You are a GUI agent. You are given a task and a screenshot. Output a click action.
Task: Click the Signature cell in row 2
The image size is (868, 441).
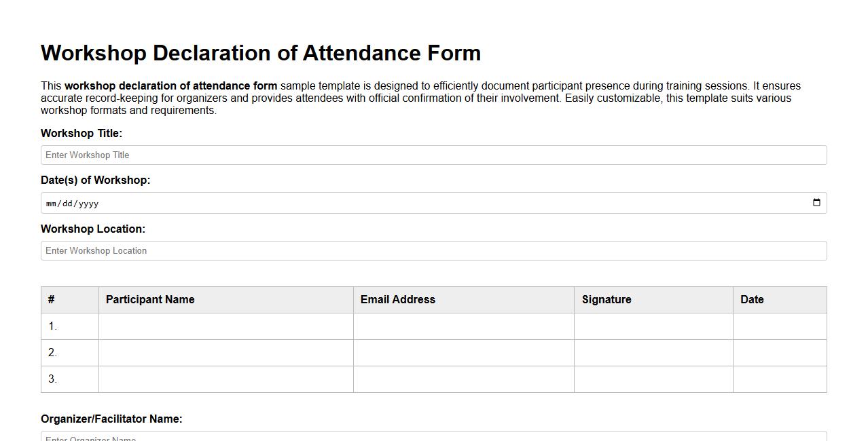[653, 352]
